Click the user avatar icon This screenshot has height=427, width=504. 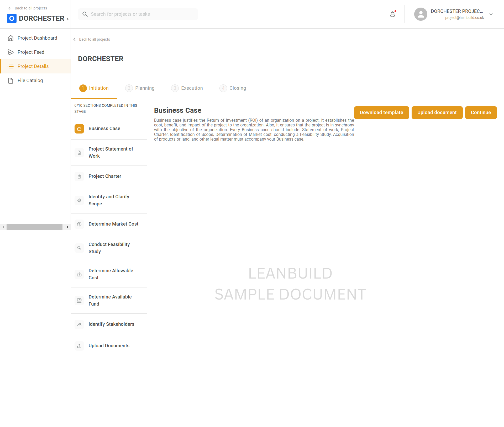pos(421,14)
